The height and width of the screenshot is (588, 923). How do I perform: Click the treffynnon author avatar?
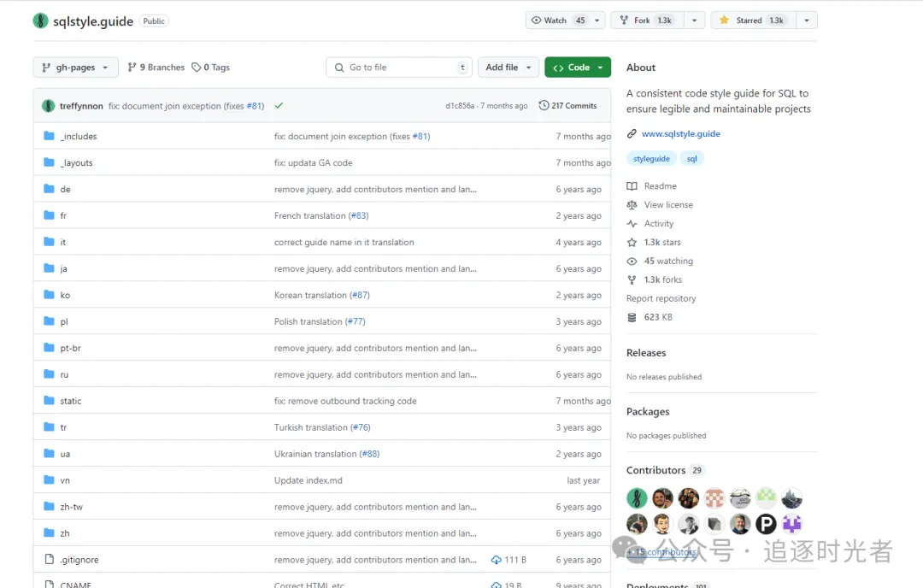[48, 106]
